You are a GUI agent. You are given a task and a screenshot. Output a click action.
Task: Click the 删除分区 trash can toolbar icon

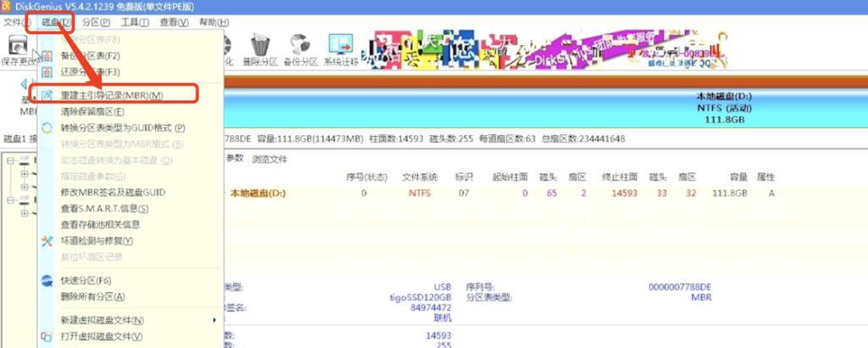pos(259,44)
